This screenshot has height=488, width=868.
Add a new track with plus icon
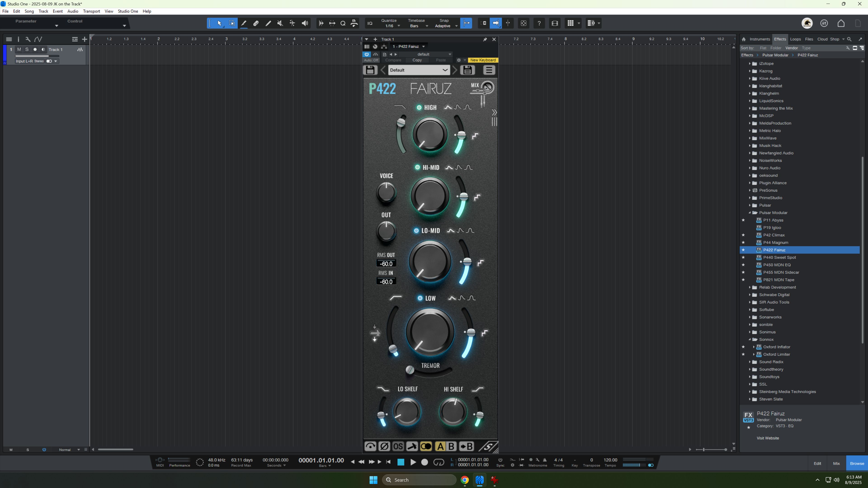(x=84, y=39)
